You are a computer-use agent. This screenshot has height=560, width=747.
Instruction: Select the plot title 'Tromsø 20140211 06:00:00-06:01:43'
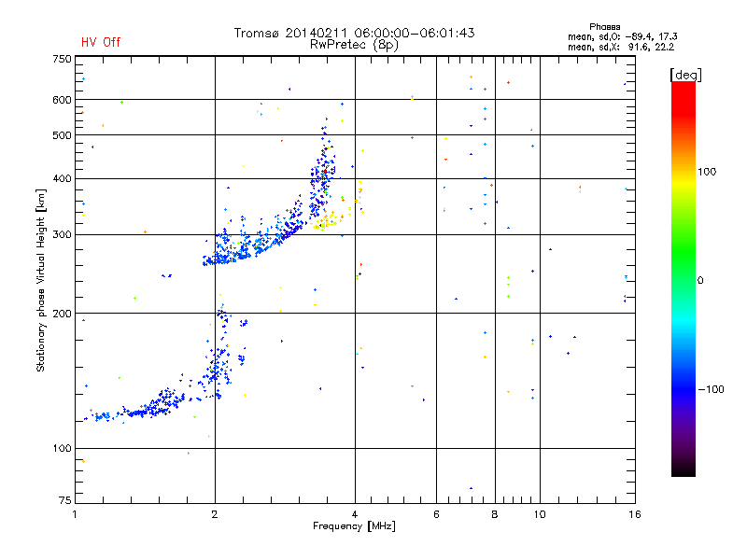click(354, 33)
